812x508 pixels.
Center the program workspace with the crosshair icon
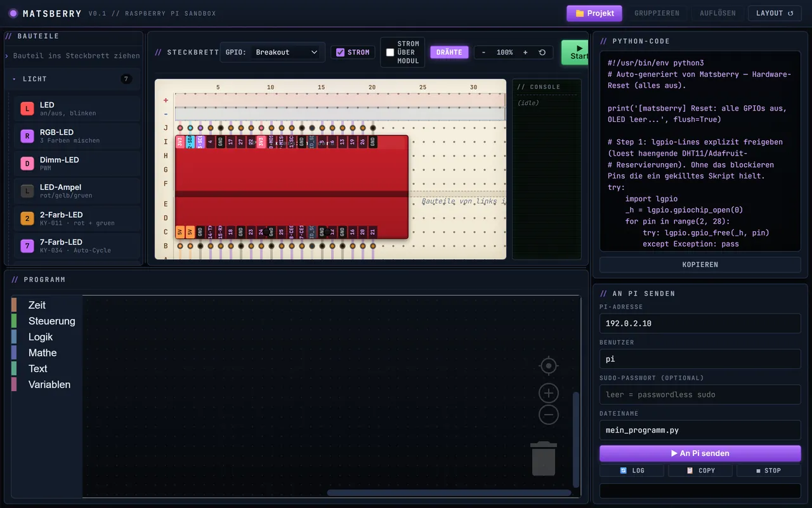coord(548,366)
